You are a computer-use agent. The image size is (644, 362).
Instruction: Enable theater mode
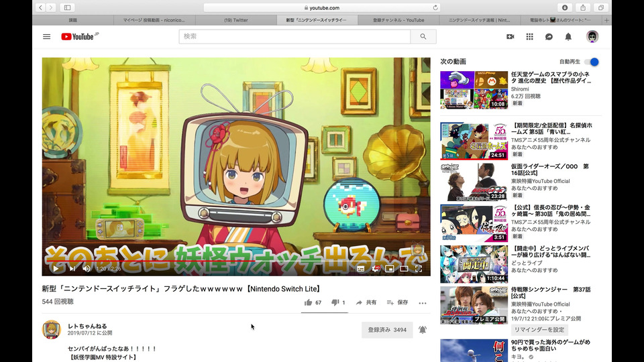(404, 268)
